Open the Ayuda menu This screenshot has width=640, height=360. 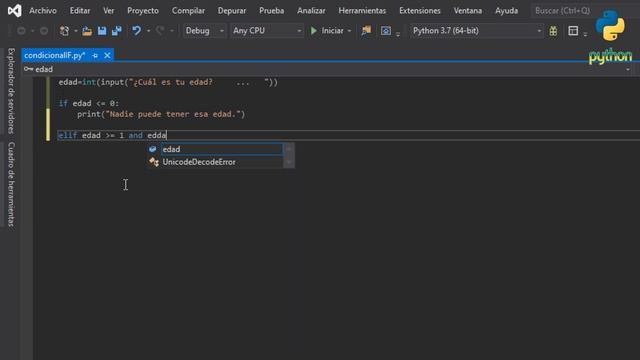click(x=507, y=11)
